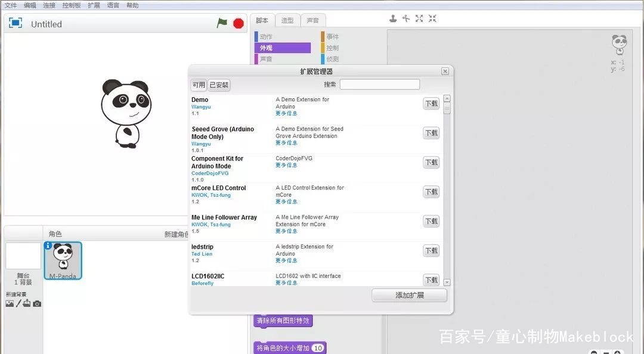
Task: Click the panda sprite on the stage
Action: point(126,114)
